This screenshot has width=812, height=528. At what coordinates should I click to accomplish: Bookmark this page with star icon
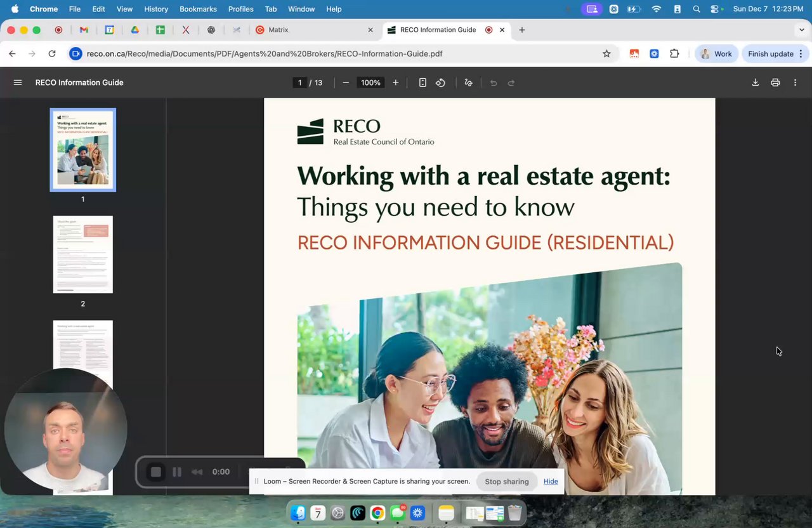coord(606,54)
